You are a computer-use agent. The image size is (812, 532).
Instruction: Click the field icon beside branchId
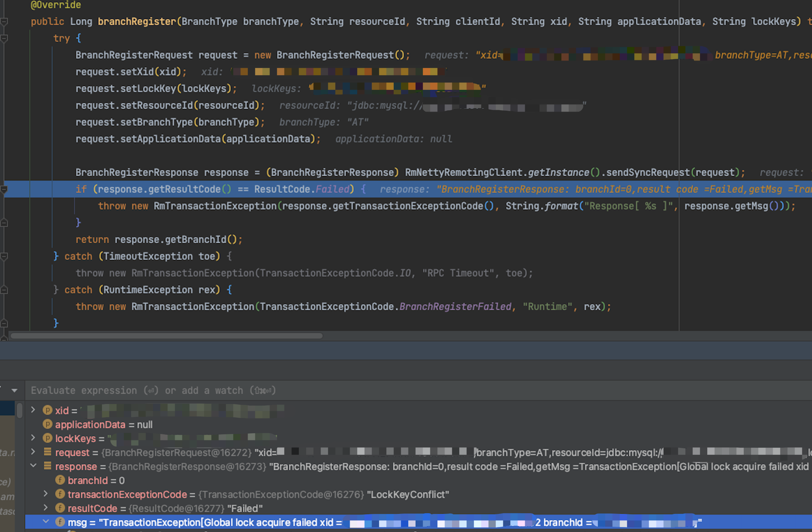coord(60,480)
